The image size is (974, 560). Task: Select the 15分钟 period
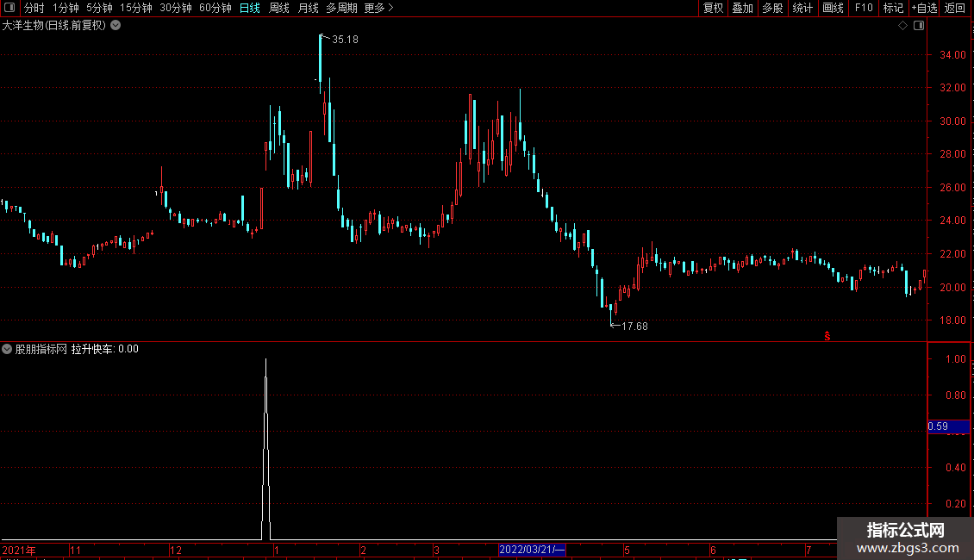(x=136, y=8)
